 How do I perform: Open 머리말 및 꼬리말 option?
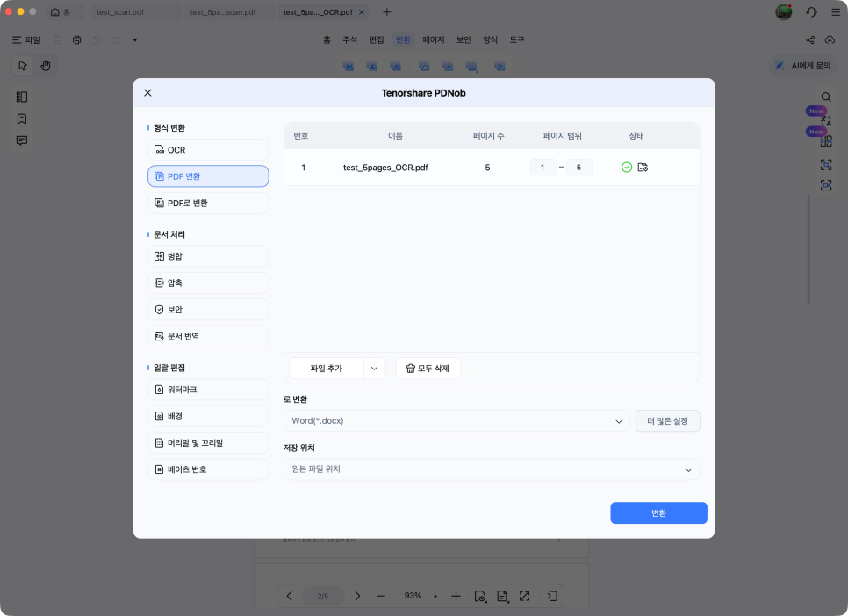[x=208, y=442]
